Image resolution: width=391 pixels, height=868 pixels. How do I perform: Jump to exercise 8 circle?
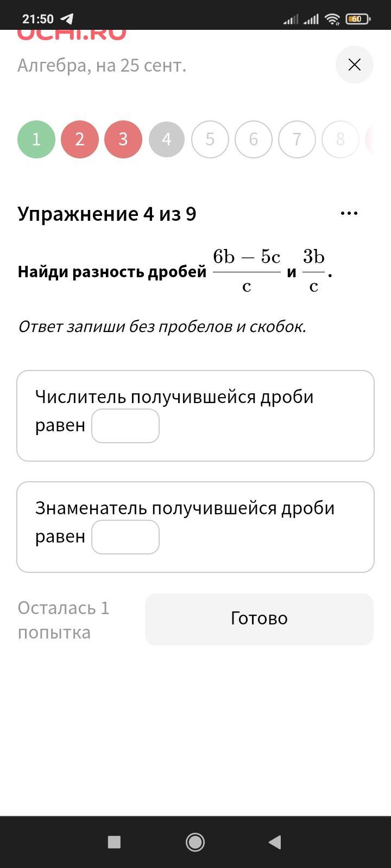[340, 139]
